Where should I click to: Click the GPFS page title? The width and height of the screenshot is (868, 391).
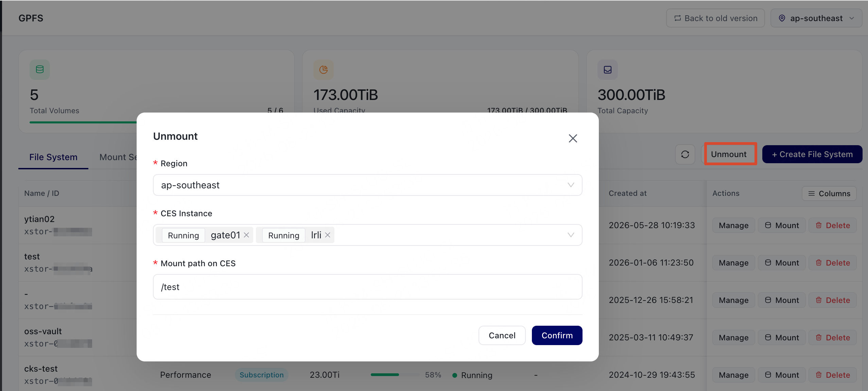(31, 18)
